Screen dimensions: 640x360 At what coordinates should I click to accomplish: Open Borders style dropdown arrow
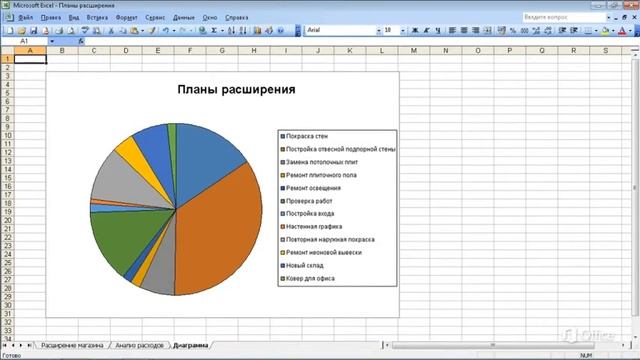[596, 30]
